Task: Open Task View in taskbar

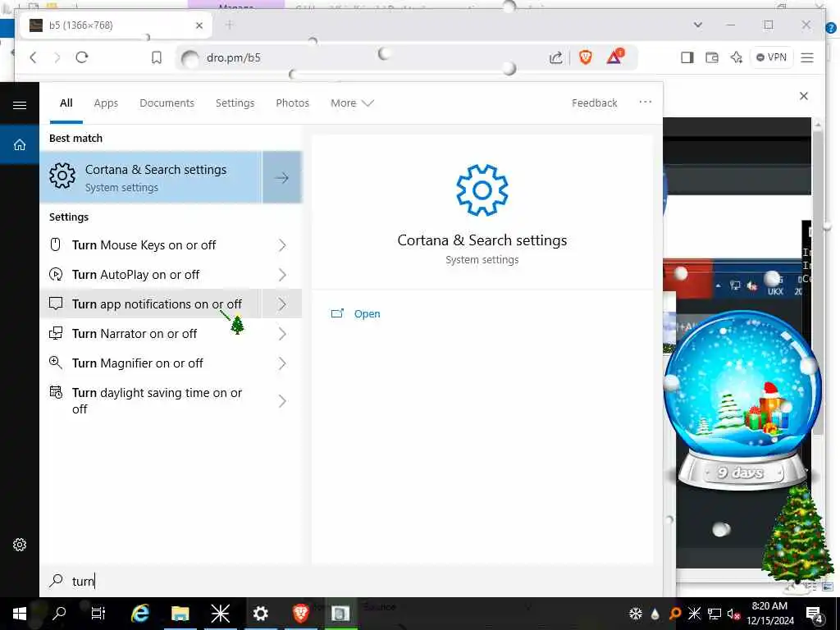Action: [x=98, y=614]
